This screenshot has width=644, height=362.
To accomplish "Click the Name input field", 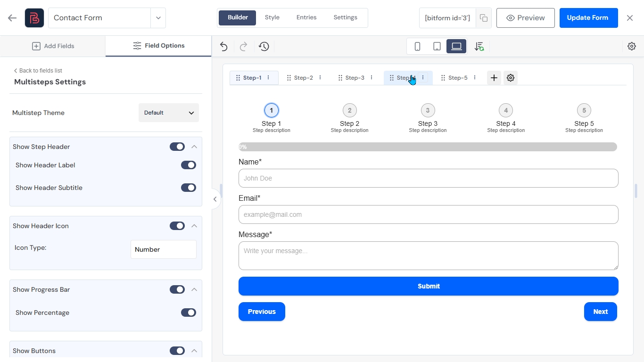I will tap(429, 178).
